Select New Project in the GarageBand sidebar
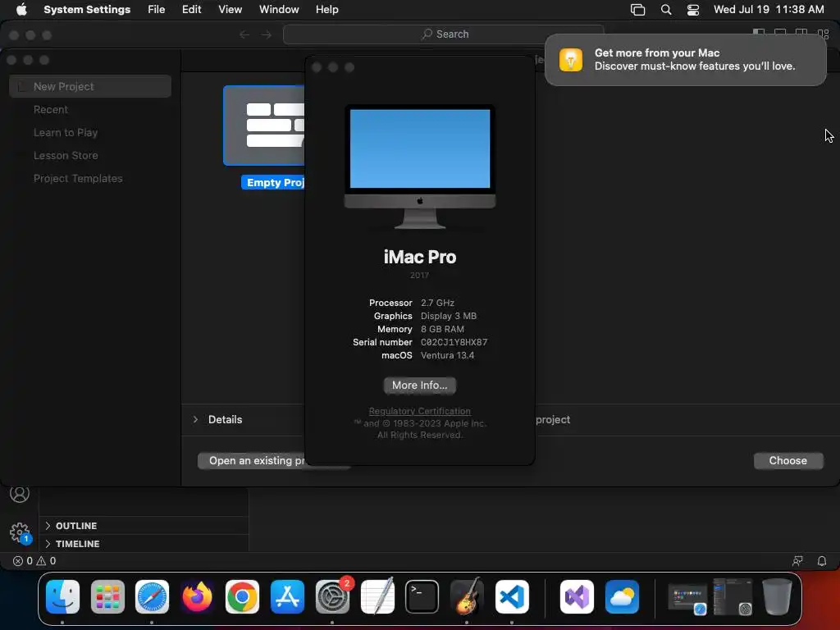The image size is (840, 630). pyautogui.click(x=90, y=86)
